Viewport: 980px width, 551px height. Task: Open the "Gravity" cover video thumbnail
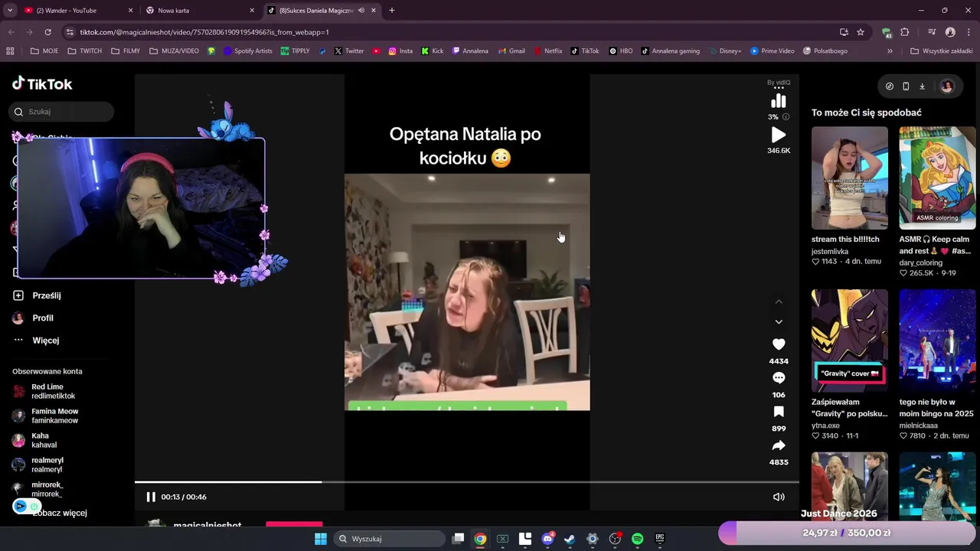click(x=850, y=341)
